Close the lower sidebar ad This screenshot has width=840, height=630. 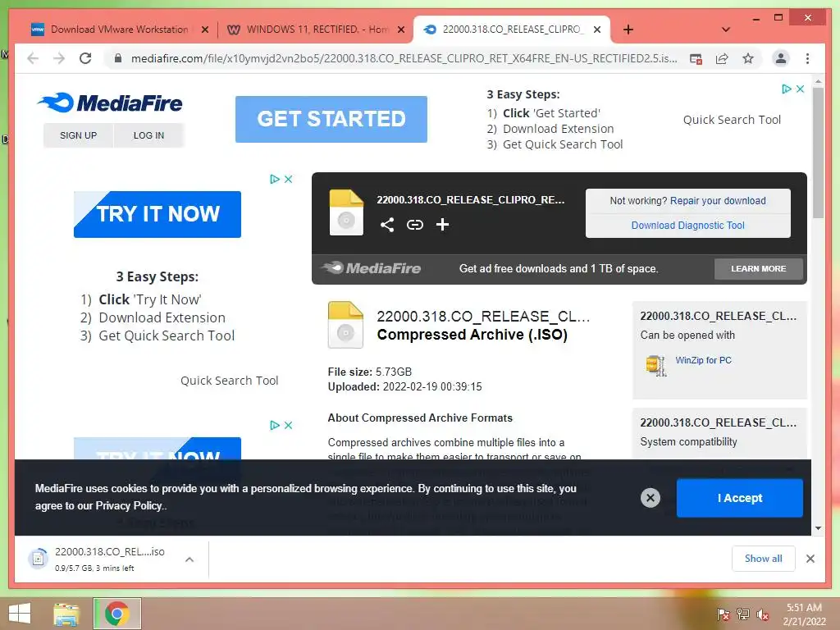[x=288, y=426]
